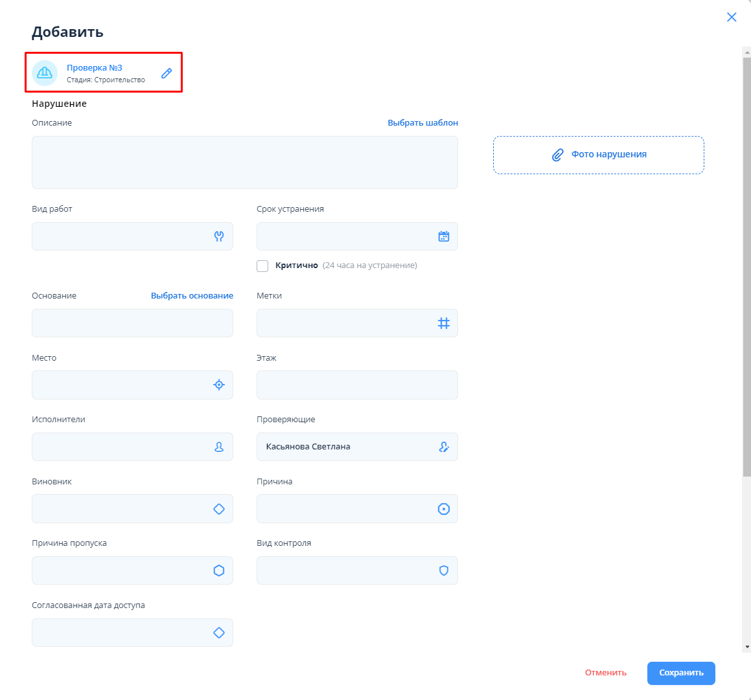
Task: Click the Фото нарушения upload area
Action: point(598,155)
